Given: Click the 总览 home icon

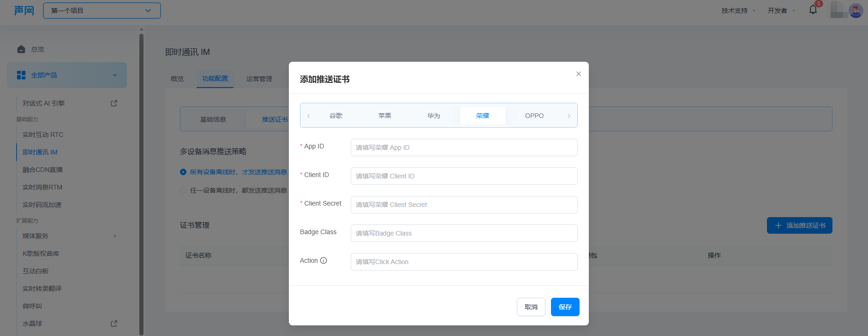Looking at the screenshot, I should [x=21, y=49].
